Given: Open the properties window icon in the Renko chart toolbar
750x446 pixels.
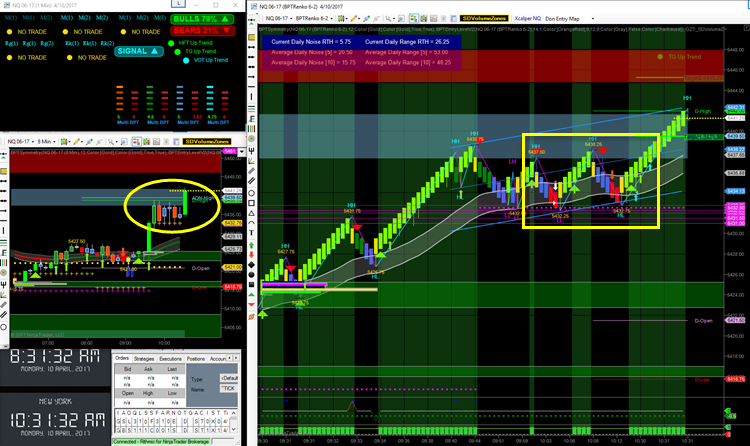Looking at the screenshot, I should pos(453,19).
